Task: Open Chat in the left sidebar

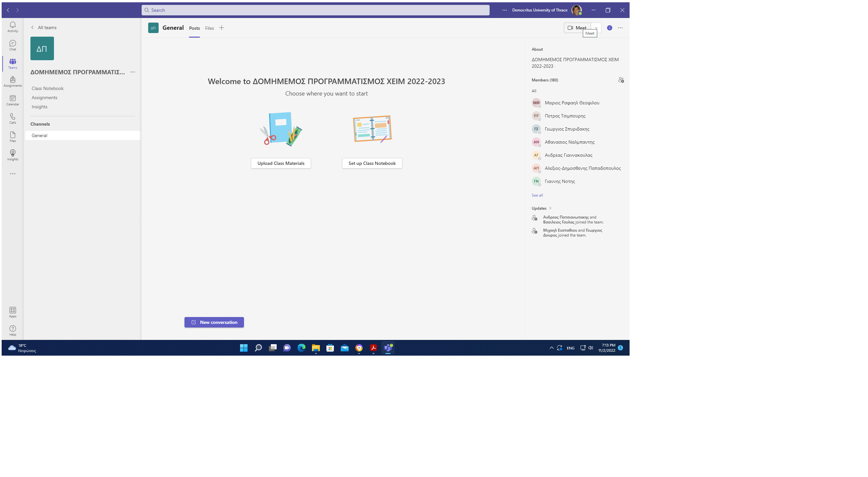Action: (x=12, y=45)
